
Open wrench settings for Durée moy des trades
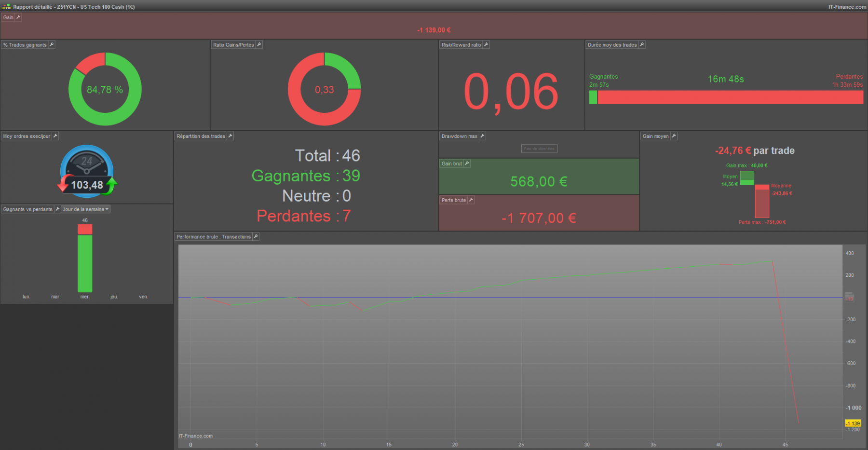[x=642, y=44]
